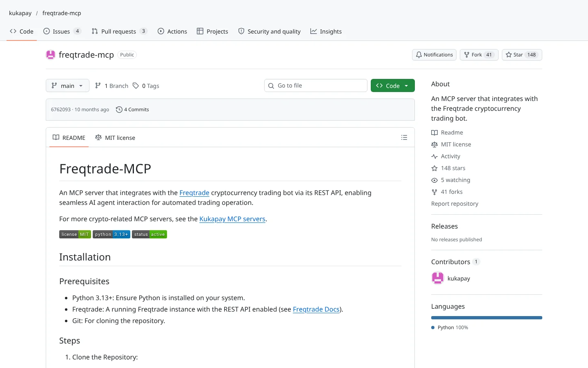This screenshot has height=368, width=588.
Task: Click the fork icon next to 41 forks
Action: click(434, 192)
